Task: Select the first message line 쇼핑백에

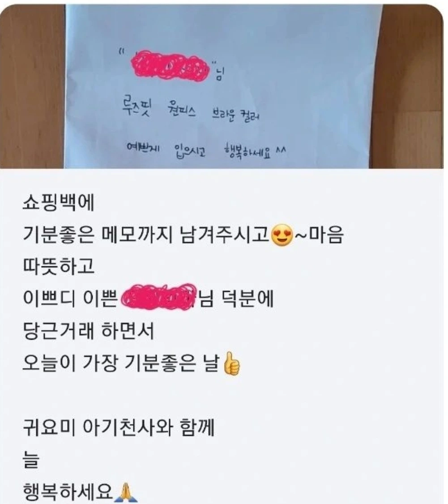Action: pyautogui.click(x=58, y=202)
